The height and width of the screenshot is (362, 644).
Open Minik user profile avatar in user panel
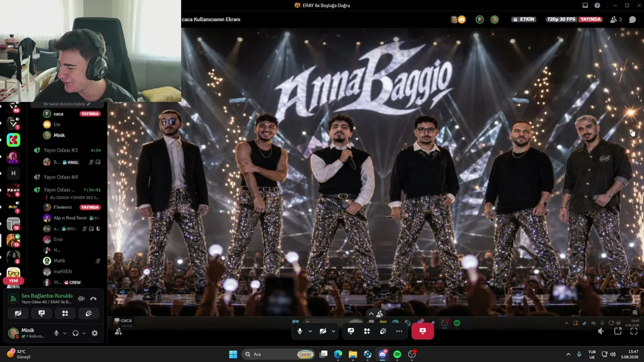[x=14, y=333]
